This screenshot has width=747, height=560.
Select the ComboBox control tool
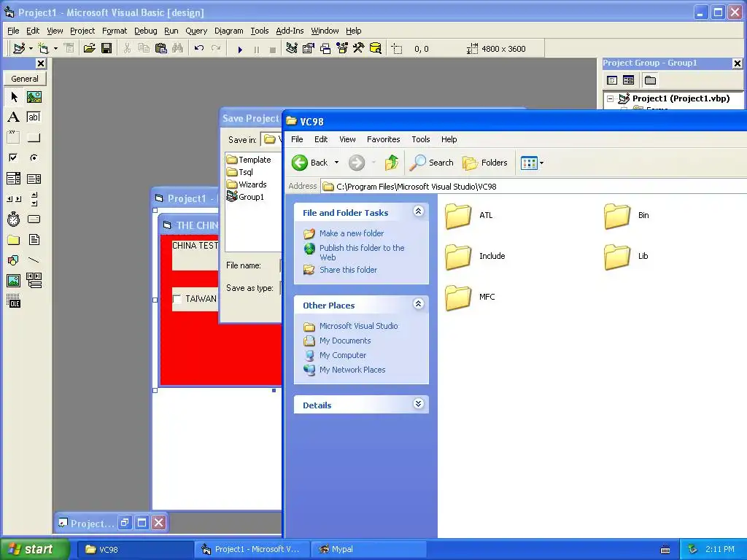pos(14,179)
